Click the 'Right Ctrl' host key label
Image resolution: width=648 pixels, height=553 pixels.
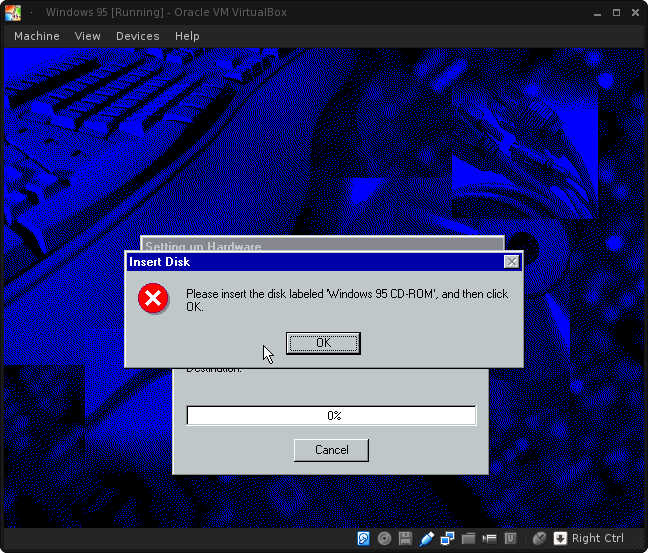coord(598,539)
